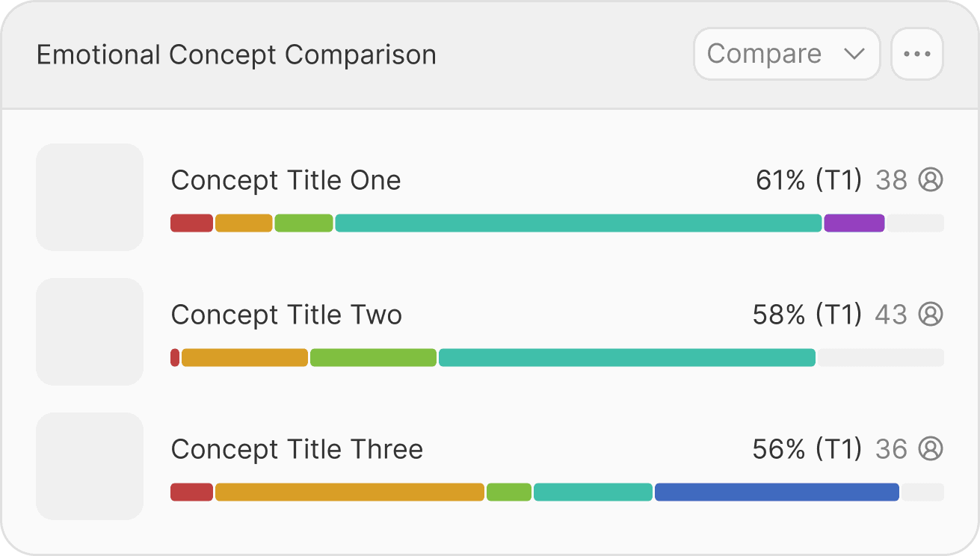Image resolution: width=980 pixels, height=556 pixels.
Task: Click the green segment in Concept Two bar
Action: (x=373, y=357)
